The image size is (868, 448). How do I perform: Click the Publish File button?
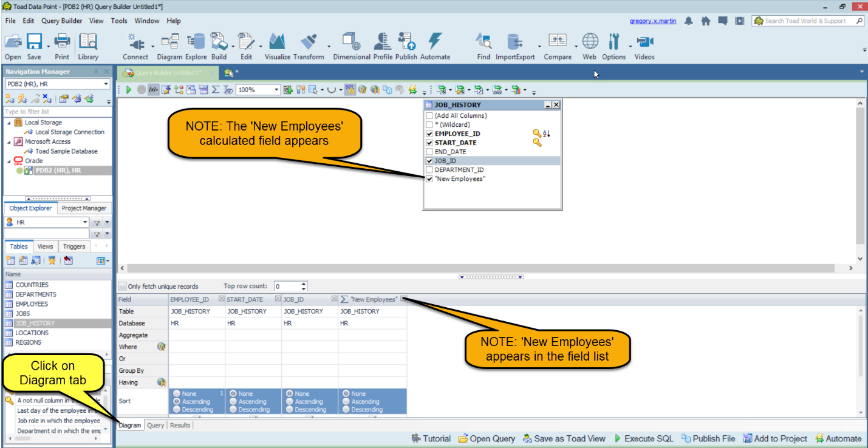pos(708,438)
